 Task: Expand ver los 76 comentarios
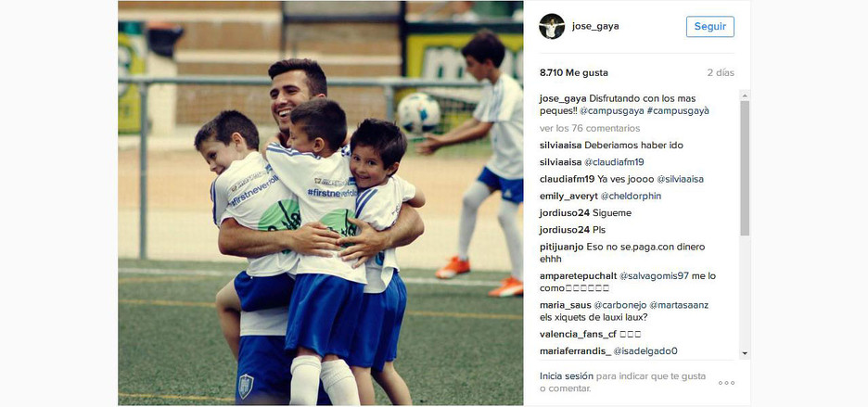point(590,128)
